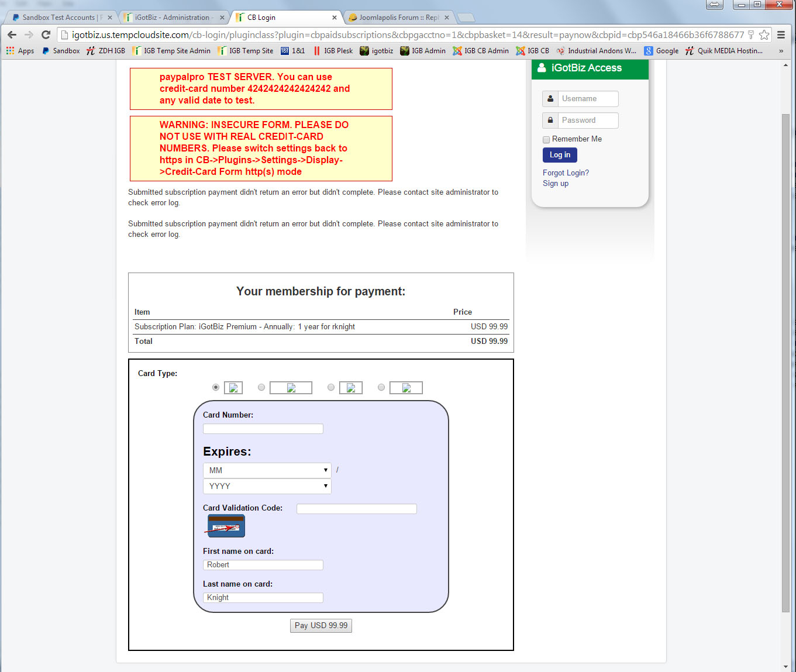
Task: Switch to the Sandbox Test Accounts tab
Action: click(62, 18)
